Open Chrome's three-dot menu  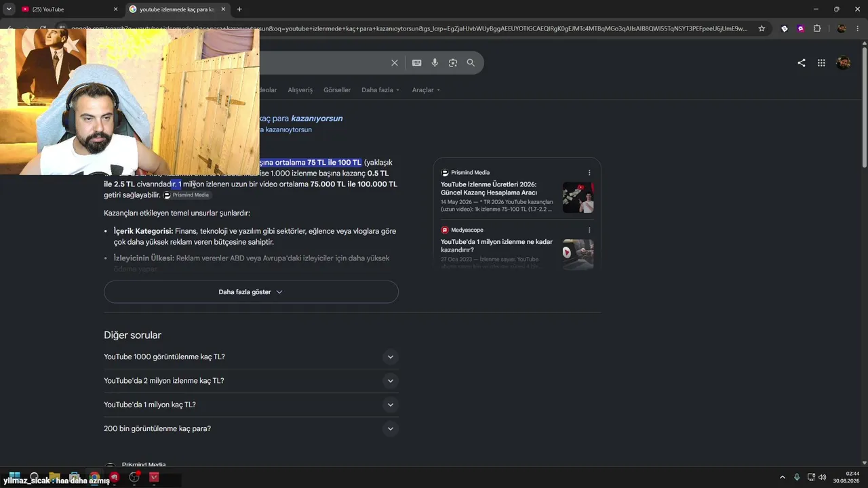pyautogui.click(x=858, y=28)
